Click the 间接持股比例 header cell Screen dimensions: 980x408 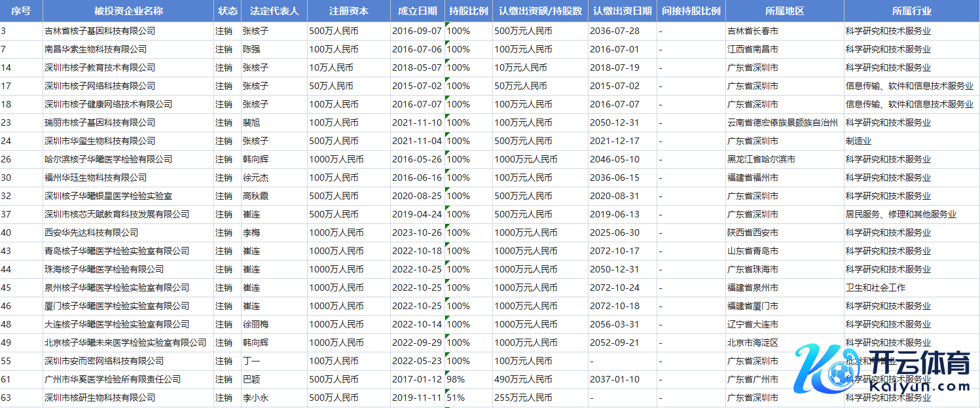pyautogui.click(x=691, y=11)
